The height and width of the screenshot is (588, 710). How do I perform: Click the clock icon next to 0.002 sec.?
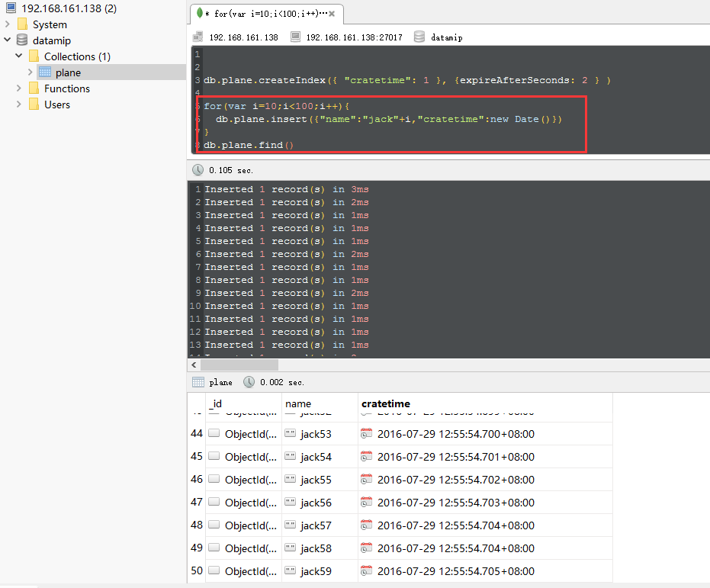pyautogui.click(x=249, y=382)
